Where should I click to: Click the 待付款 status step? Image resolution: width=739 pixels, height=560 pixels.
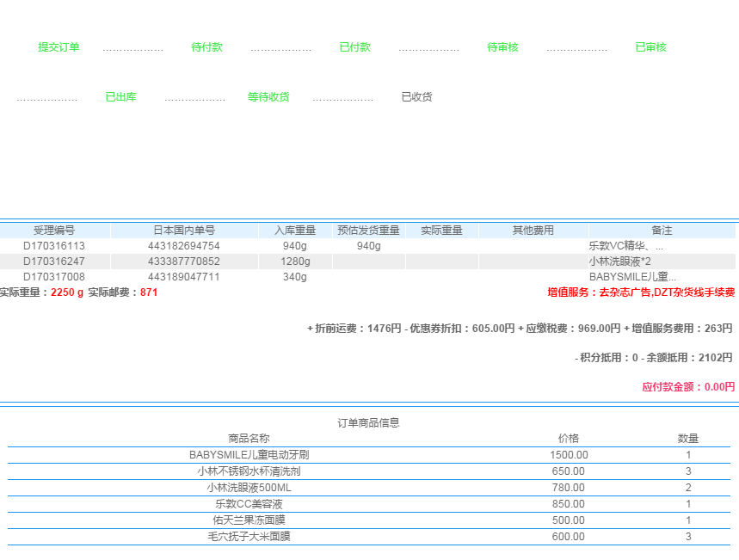point(206,47)
